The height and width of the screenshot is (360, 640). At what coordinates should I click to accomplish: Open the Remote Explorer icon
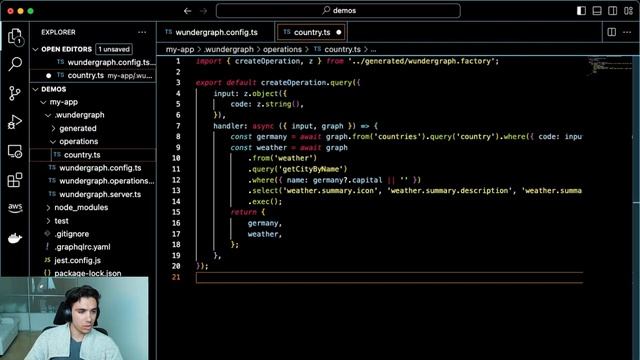[x=15, y=151]
